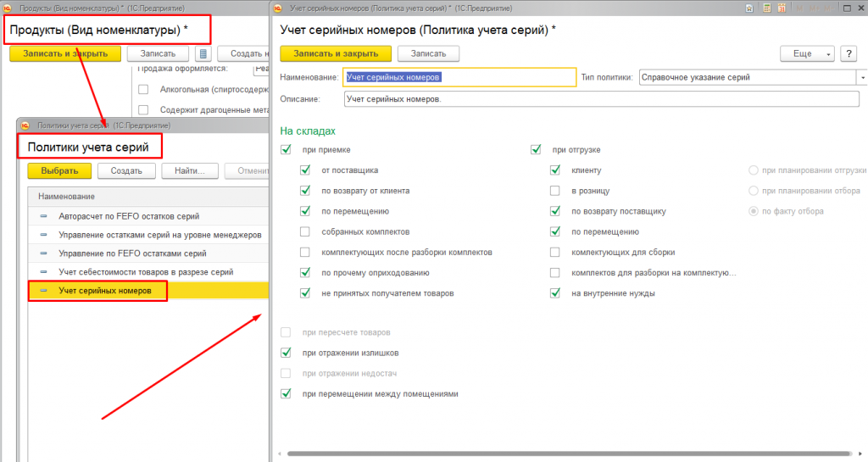The image size is (868, 462).
Task: Click the M- memory subtract button
Action: tap(829, 8)
